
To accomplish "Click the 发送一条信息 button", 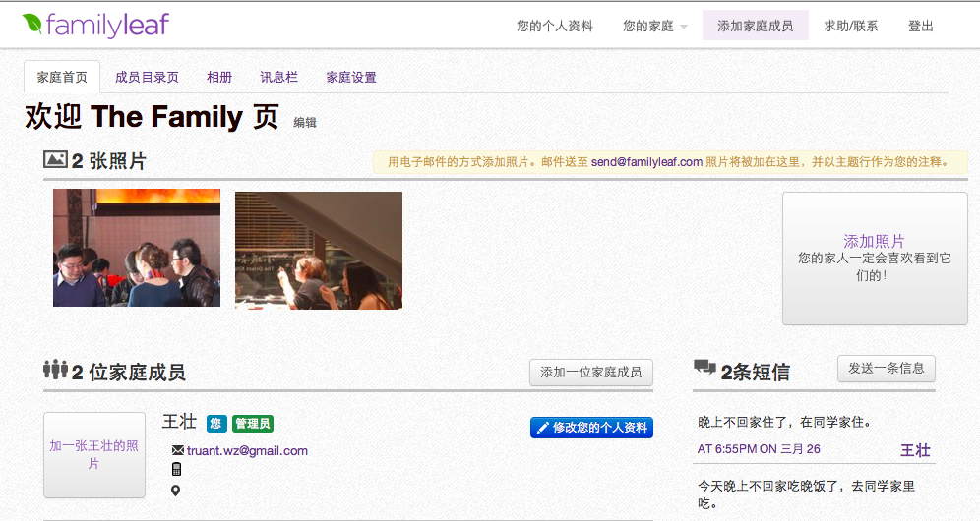I will pos(887,369).
